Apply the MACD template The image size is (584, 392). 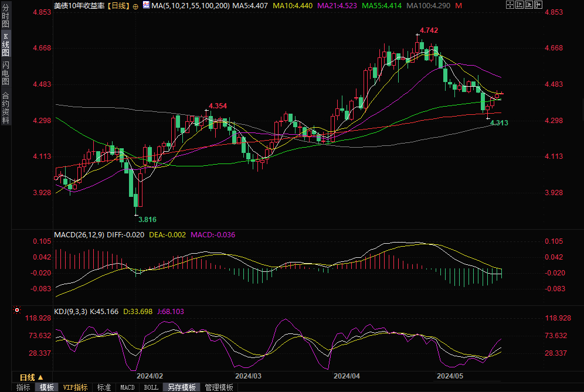128,387
